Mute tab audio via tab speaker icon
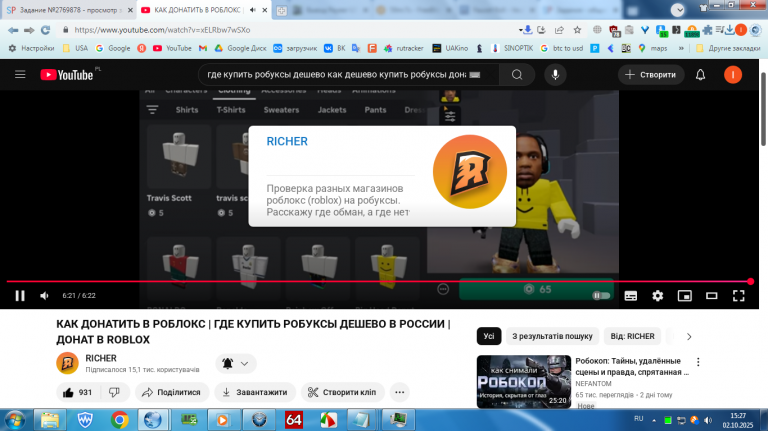This screenshot has width=768, height=431. [253, 10]
